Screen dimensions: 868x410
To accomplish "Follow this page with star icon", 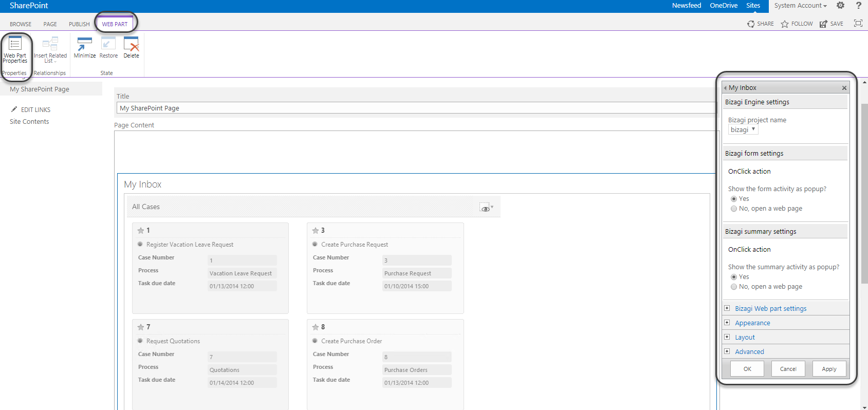I will point(785,24).
